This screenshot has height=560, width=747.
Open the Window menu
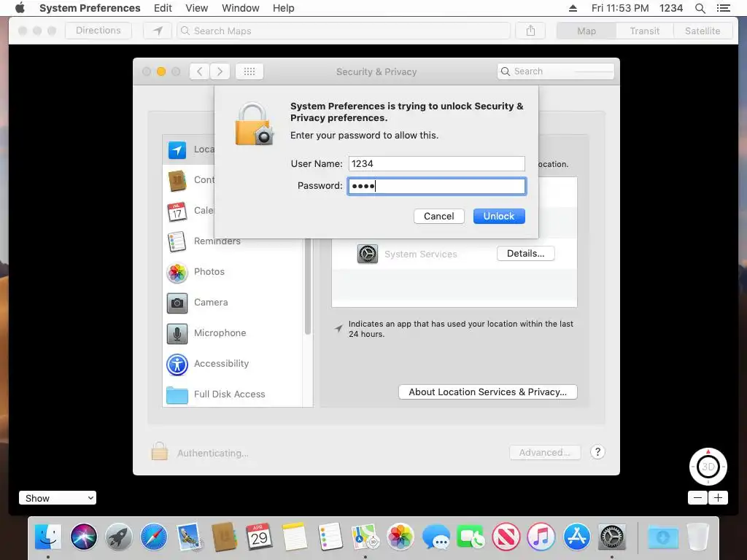pos(241,8)
